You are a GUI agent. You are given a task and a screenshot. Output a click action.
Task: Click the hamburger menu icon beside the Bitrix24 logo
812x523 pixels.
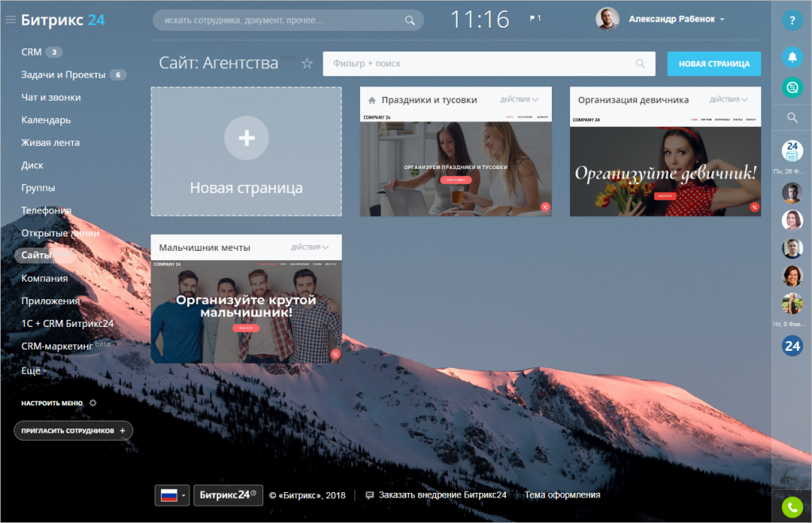[10, 20]
